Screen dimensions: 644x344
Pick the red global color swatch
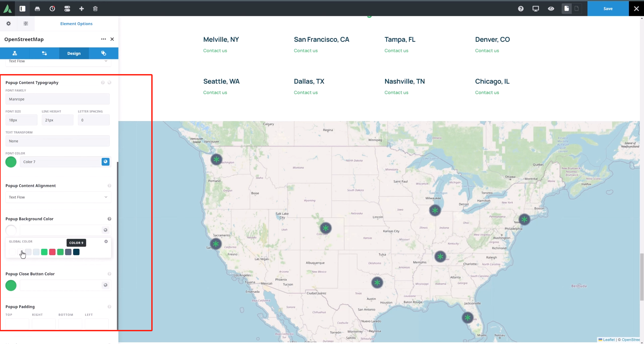pyautogui.click(x=52, y=252)
